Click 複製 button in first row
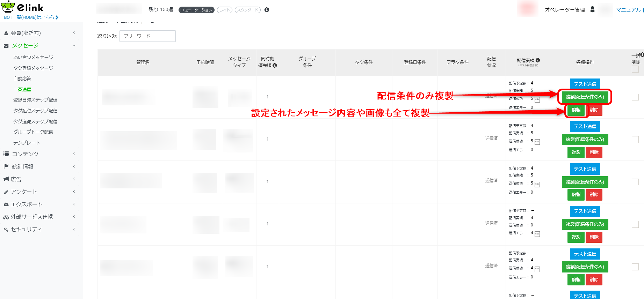 pos(576,110)
